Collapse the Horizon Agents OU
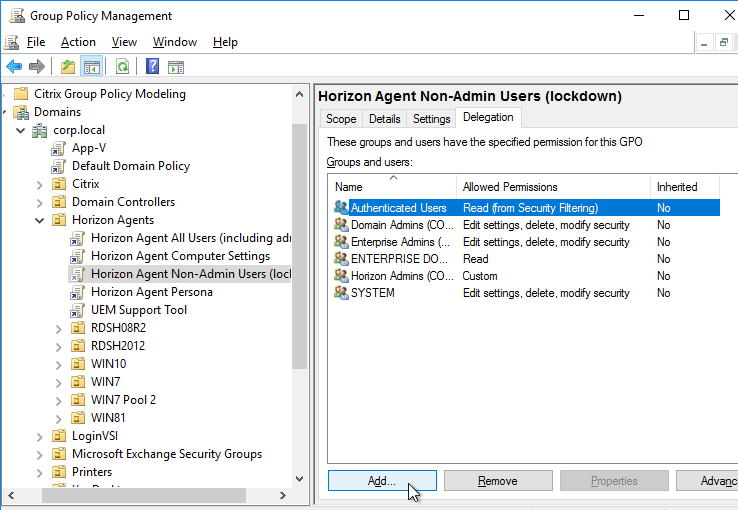738x510 pixels. pos(40,220)
